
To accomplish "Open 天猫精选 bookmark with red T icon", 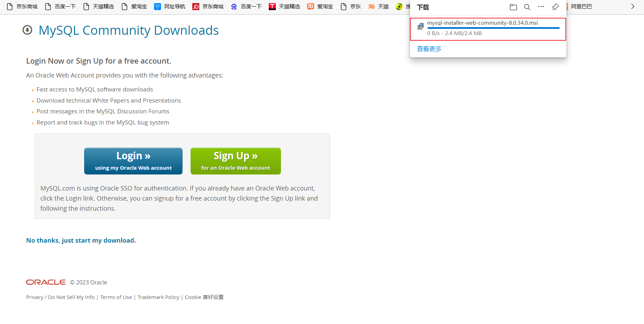I will 284,7.
